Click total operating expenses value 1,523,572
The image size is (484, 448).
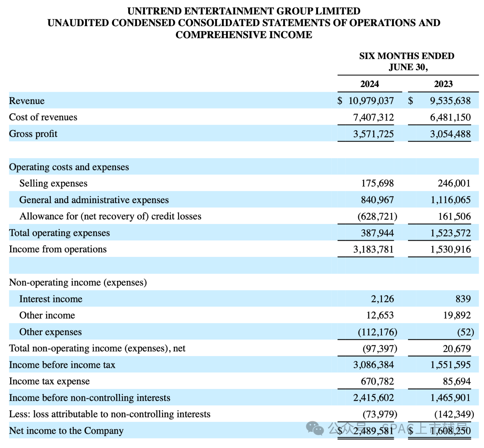(451, 233)
